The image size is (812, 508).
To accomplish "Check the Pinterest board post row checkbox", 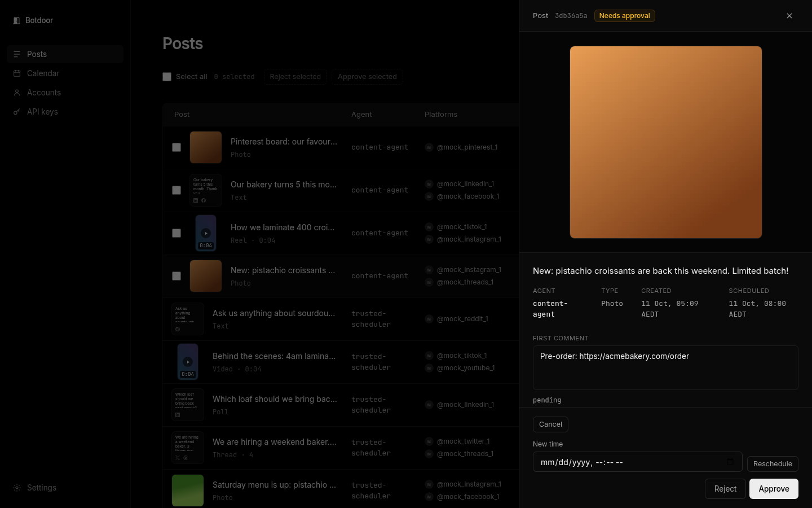I will pyautogui.click(x=176, y=147).
